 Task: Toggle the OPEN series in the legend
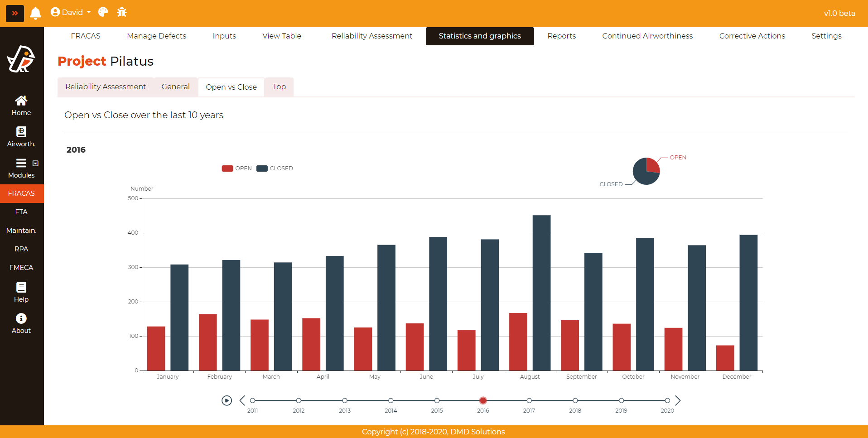[236, 168]
